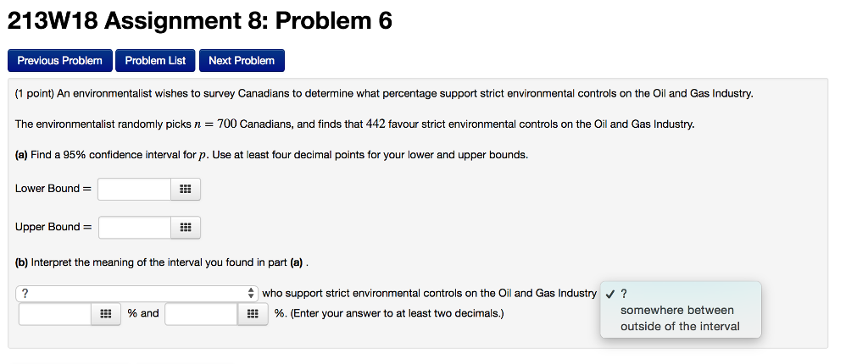
Task: Open equation editor icon before '%. (Enter your answer'
Action: coord(253,314)
